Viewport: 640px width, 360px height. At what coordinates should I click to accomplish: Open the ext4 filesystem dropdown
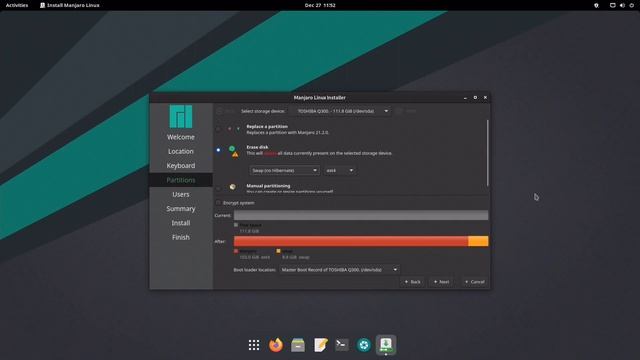pos(340,170)
